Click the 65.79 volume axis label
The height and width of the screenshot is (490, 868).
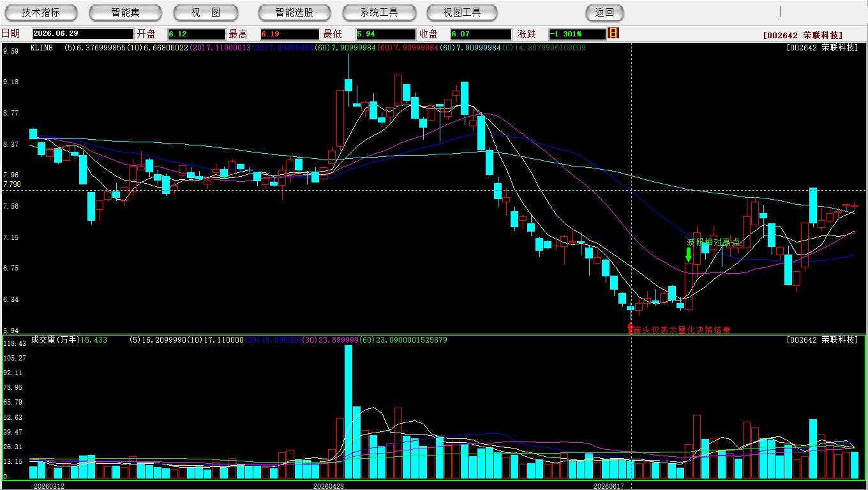pyautogui.click(x=13, y=402)
